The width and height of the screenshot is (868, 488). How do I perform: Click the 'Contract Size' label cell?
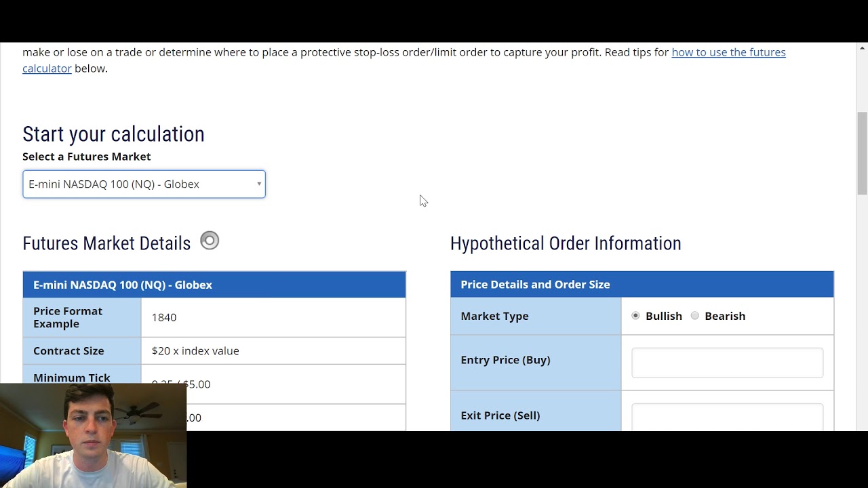click(x=82, y=351)
